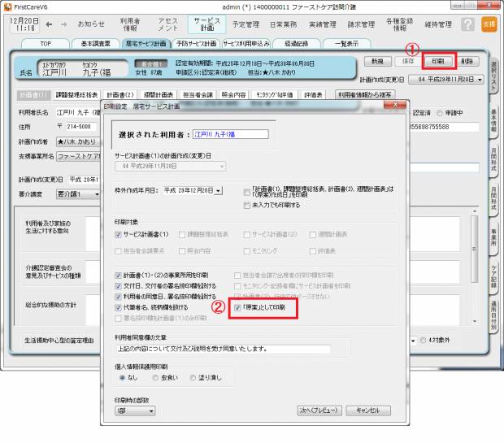The image size is (504, 443).
Task: Toggle the 「原案」として印刷 checkbox
Action: click(x=237, y=308)
